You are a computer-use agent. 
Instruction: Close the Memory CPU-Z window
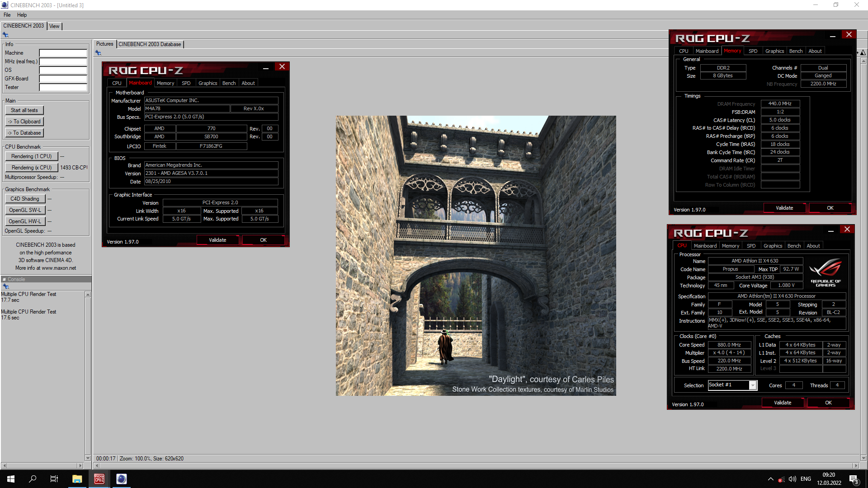pyautogui.click(x=849, y=34)
